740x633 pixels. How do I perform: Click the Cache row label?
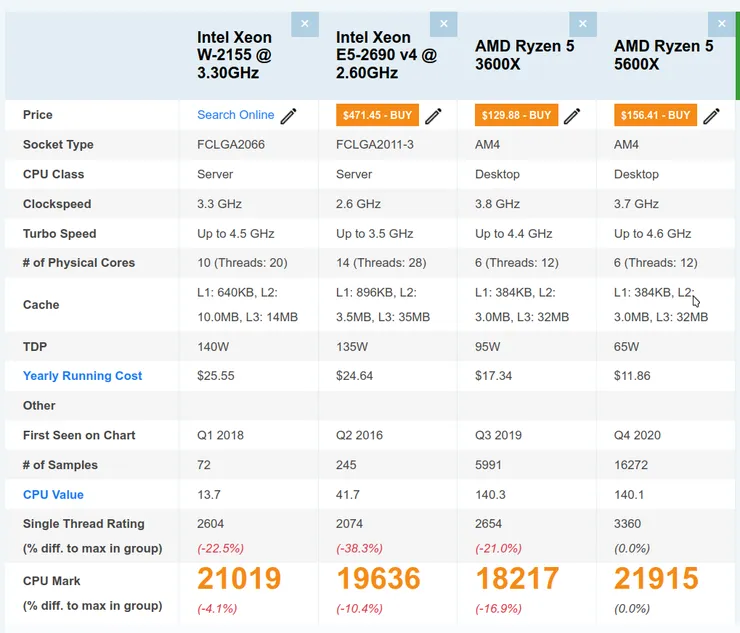pos(41,304)
